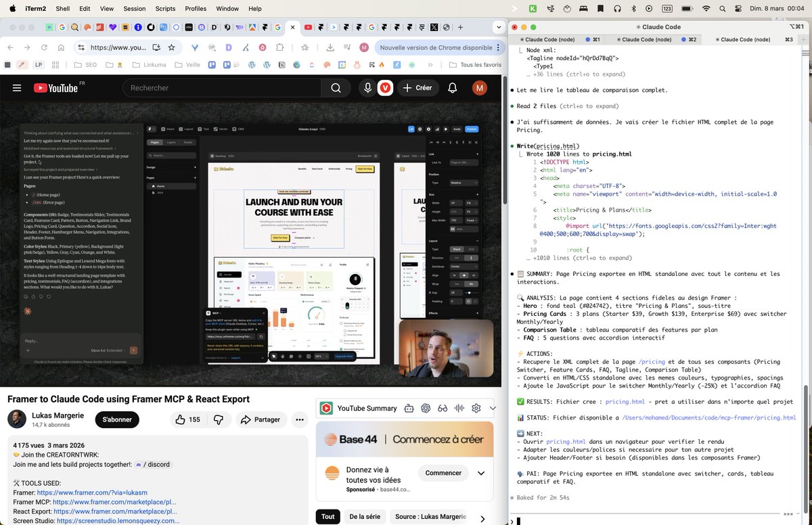Open Chrome home page button
The height and width of the screenshot is (525, 812).
(x=61, y=48)
